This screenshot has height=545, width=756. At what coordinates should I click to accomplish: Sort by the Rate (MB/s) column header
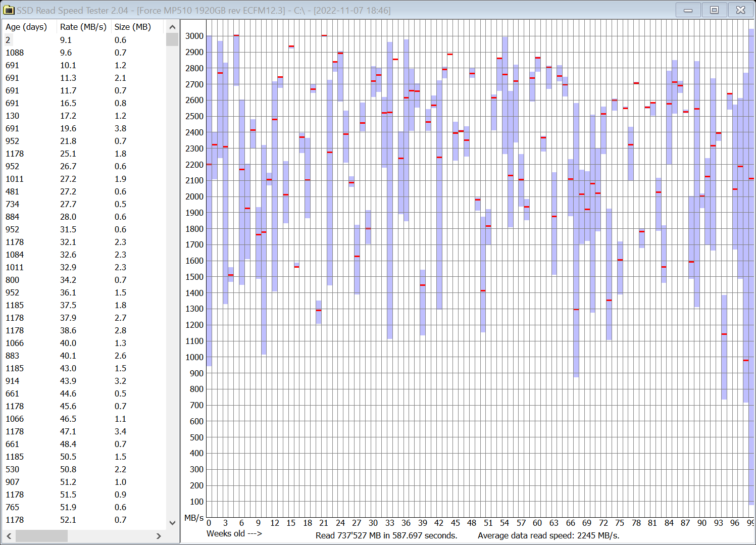point(83,27)
